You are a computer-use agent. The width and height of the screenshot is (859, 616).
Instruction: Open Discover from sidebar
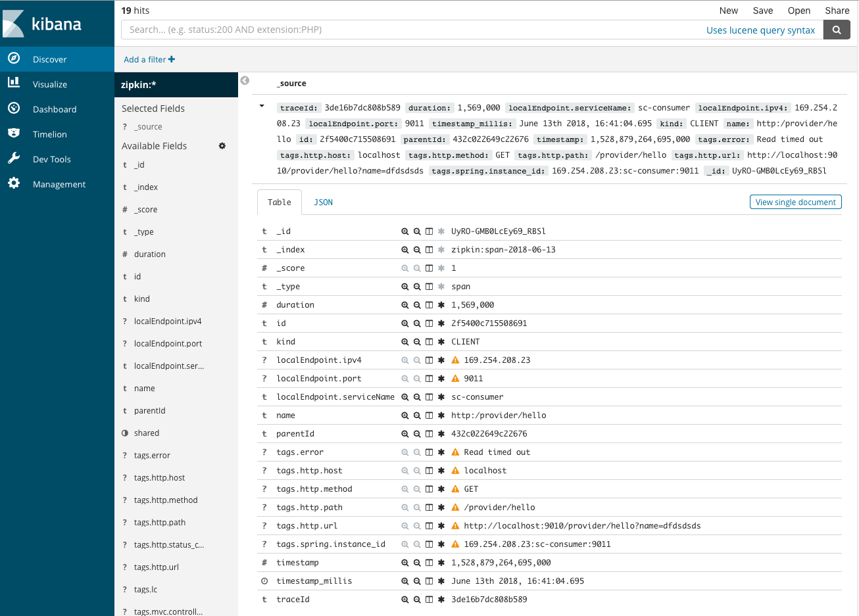(57, 59)
